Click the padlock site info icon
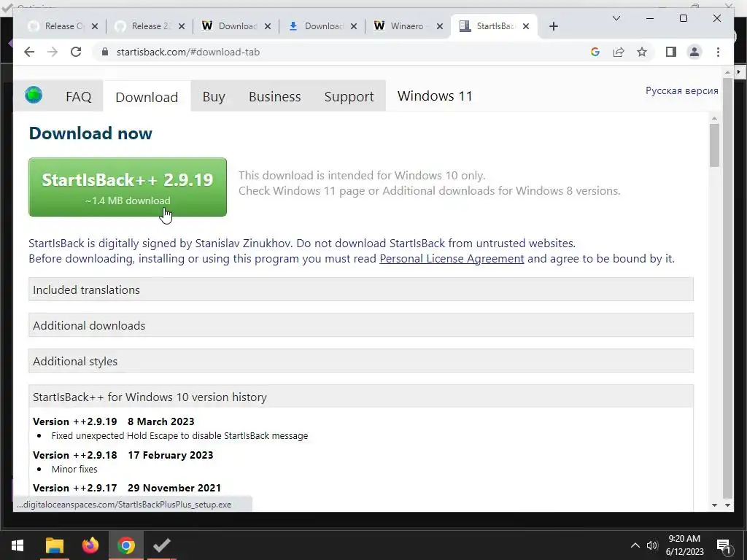747x560 pixels. pos(105,52)
